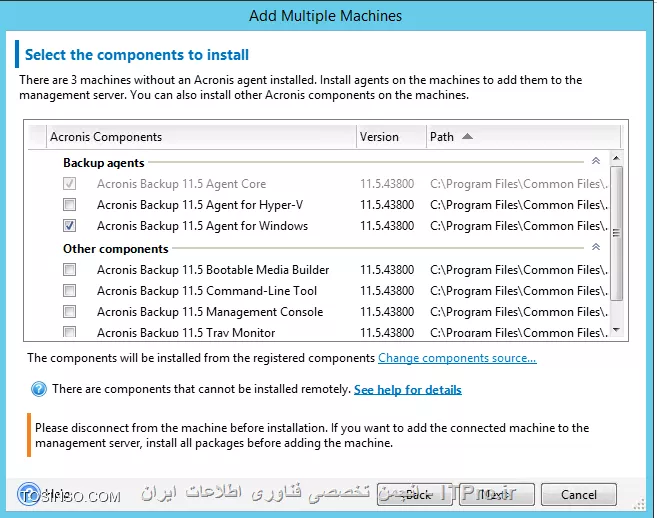Collapse the Other components group

596,247
